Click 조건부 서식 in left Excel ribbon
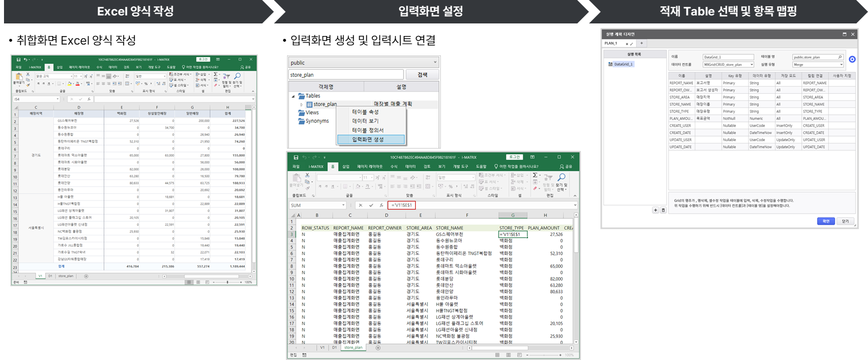The height and width of the screenshot is (360, 868). tap(180, 74)
